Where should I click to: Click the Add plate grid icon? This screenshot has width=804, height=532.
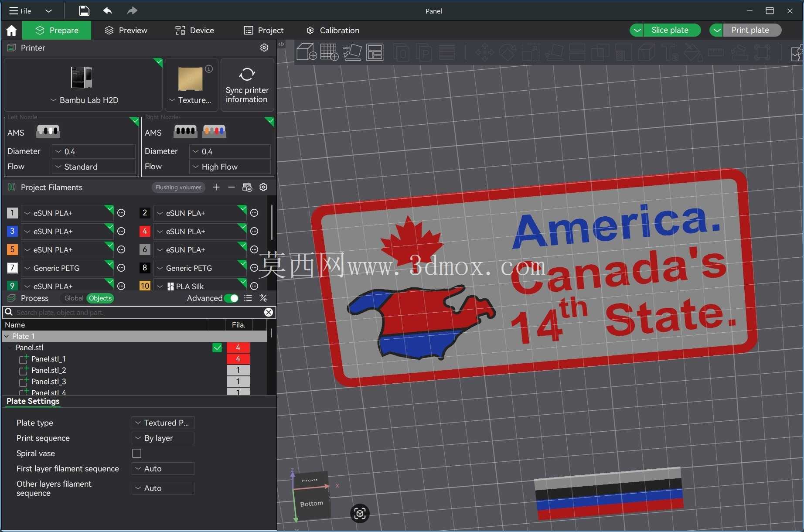(x=329, y=52)
